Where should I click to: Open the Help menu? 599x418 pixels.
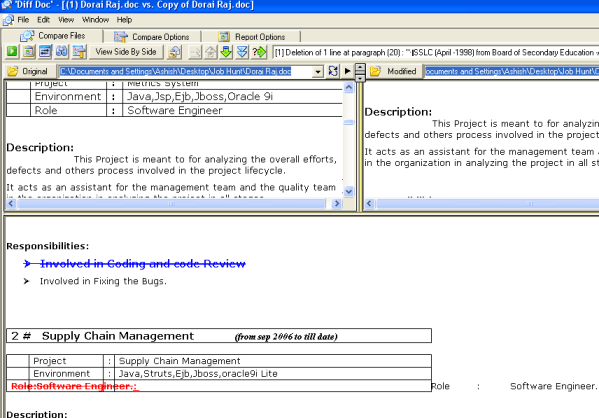[x=124, y=20]
